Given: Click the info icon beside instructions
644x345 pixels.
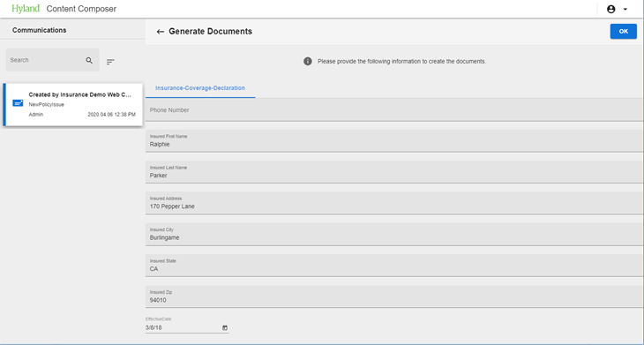Looking at the screenshot, I should coord(308,61).
